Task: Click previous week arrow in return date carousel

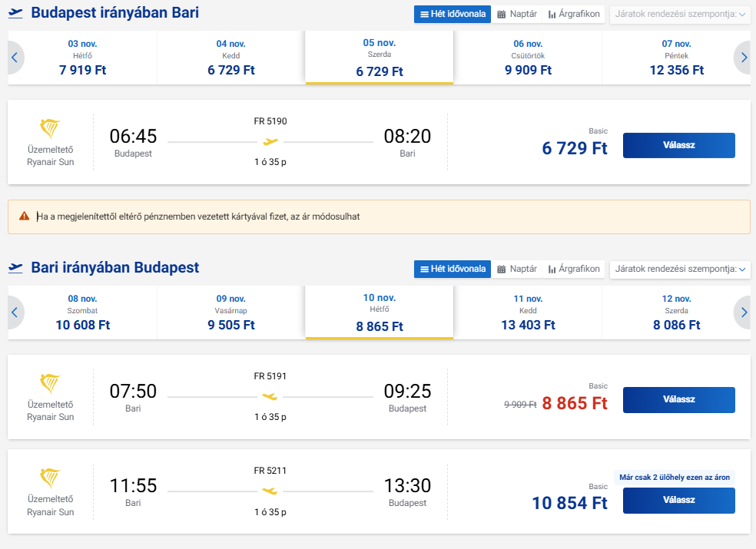Action: [15, 313]
